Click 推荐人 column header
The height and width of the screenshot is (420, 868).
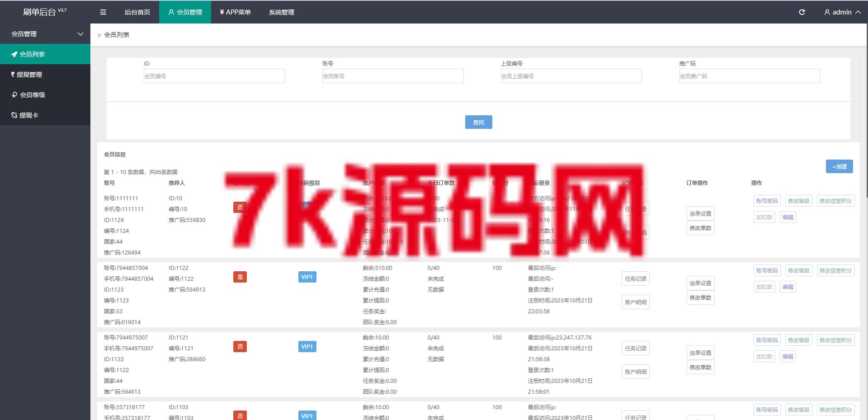(x=177, y=183)
